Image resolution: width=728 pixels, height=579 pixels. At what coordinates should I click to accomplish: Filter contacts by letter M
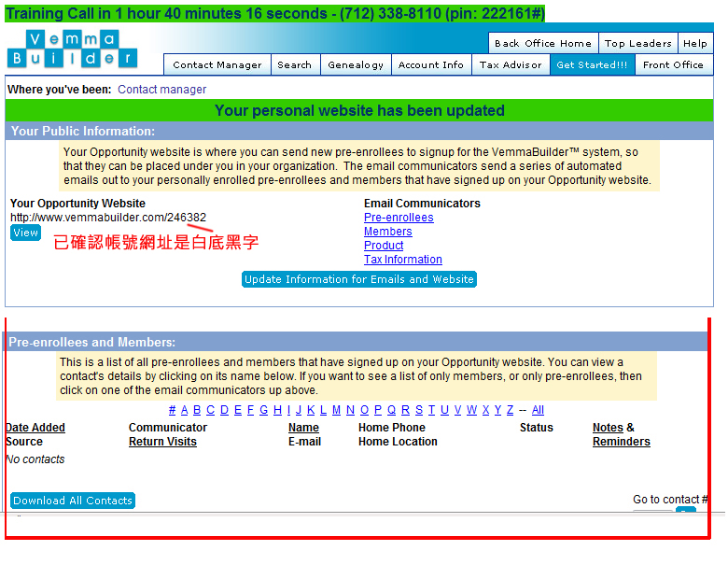point(337,410)
